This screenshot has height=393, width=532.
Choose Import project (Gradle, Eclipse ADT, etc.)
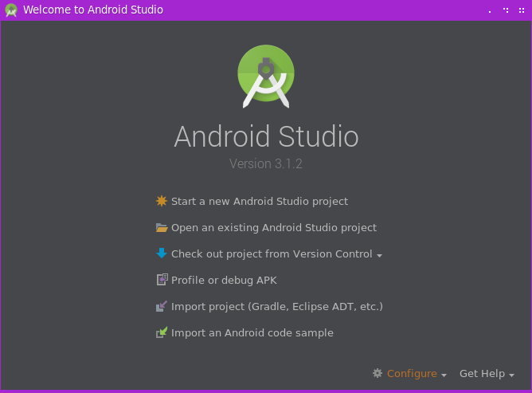pyautogui.click(x=277, y=306)
